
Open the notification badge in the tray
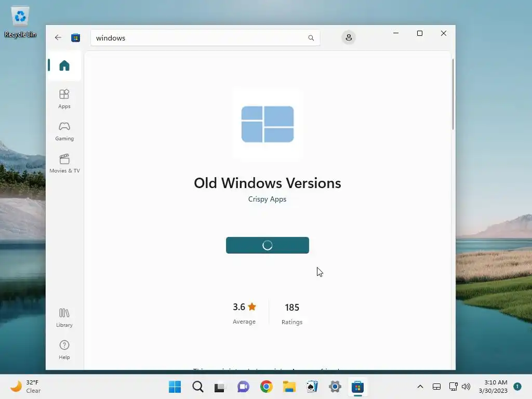click(517, 387)
